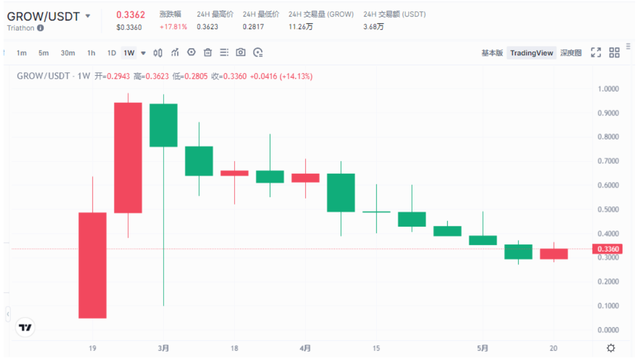Switch to 基本版 chart tab
The image size is (636, 364).
492,53
